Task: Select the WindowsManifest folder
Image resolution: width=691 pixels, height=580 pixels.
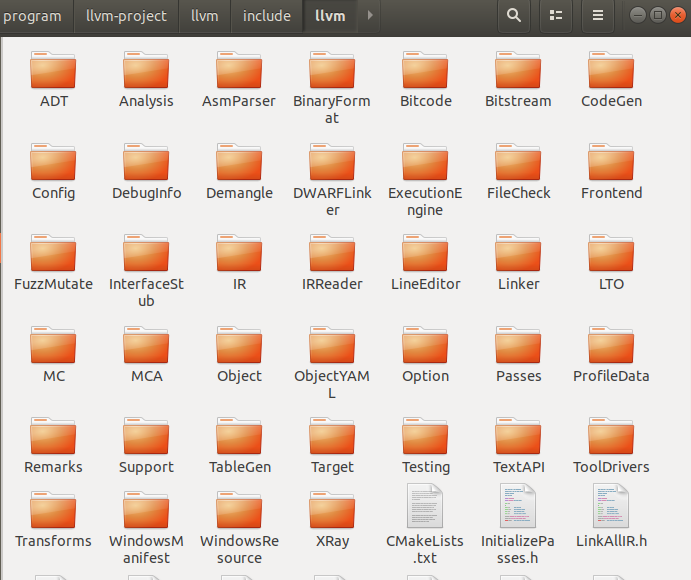Action: point(146,528)
